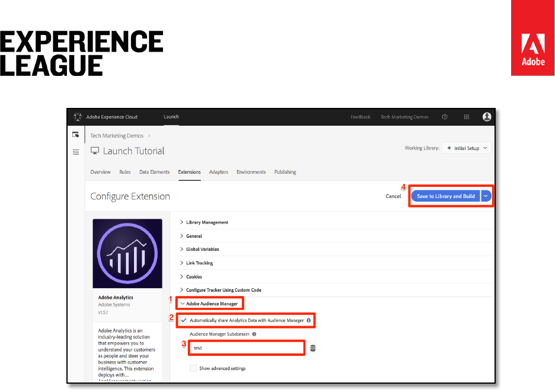Click the Experience League logo
The image size is (555, 392).
pyautogui.click(x=81, y=53)
